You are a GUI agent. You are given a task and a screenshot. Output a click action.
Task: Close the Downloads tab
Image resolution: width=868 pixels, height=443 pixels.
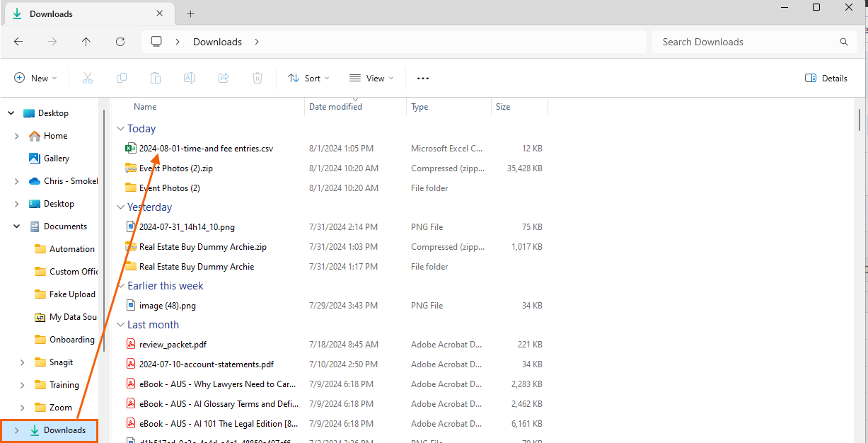160,13
